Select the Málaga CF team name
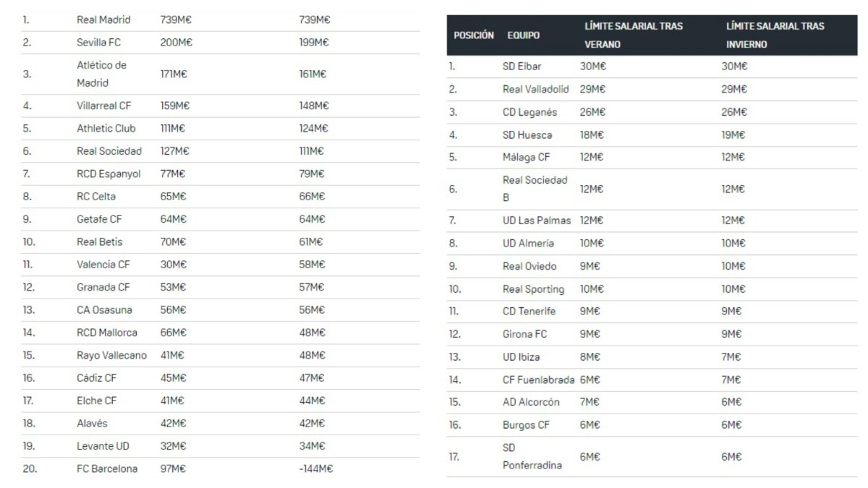The height and width of the screenshot is (488, 868). coord(526,157)
